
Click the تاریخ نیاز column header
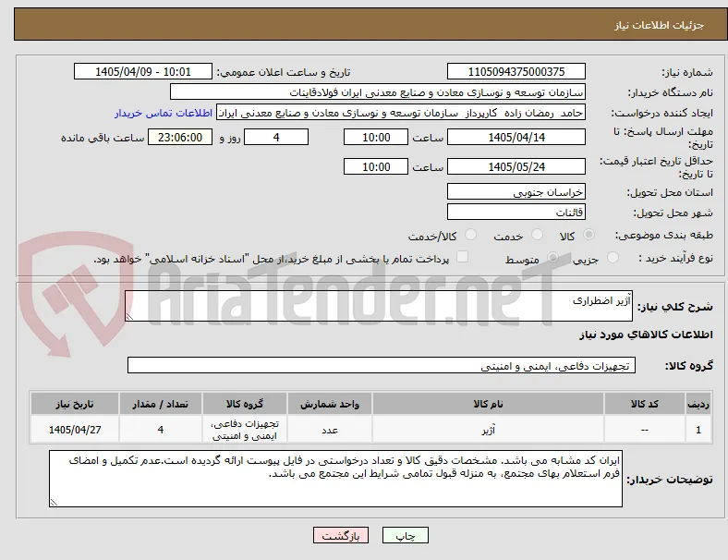click(x=75, y=404)
